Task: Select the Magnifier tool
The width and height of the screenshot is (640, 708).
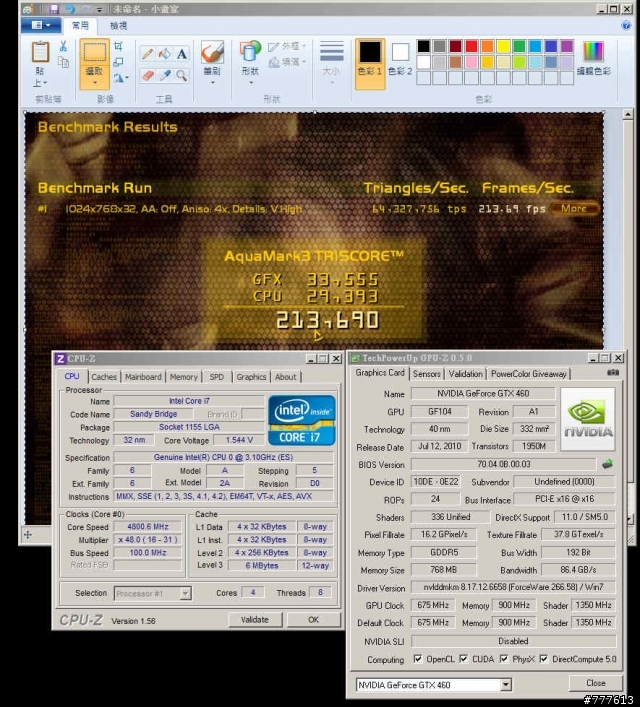Action: click(182, 75)
